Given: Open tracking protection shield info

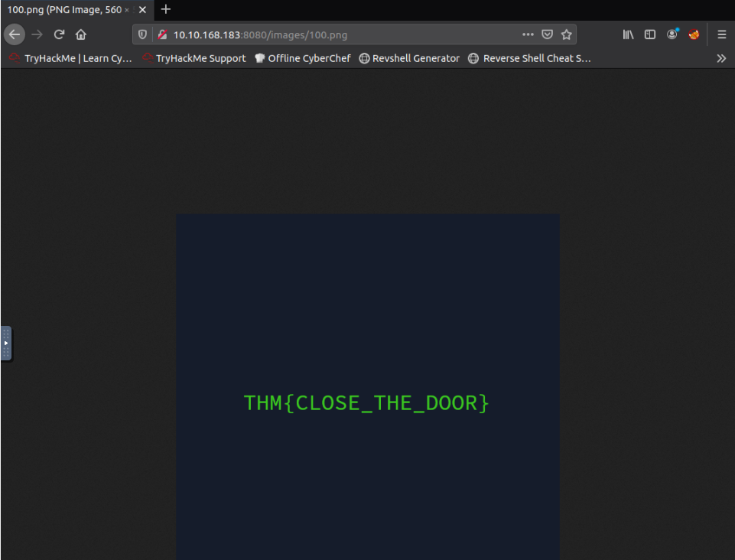Looking at the screenshot, I should (142, 34).
